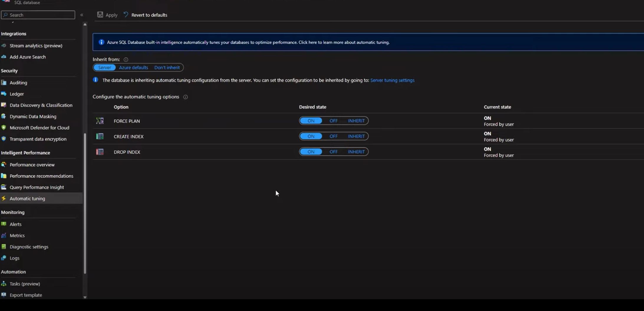Click the Option column header
Image resolution: width=644 pixels, height=311 pixels.
point(121,107)
